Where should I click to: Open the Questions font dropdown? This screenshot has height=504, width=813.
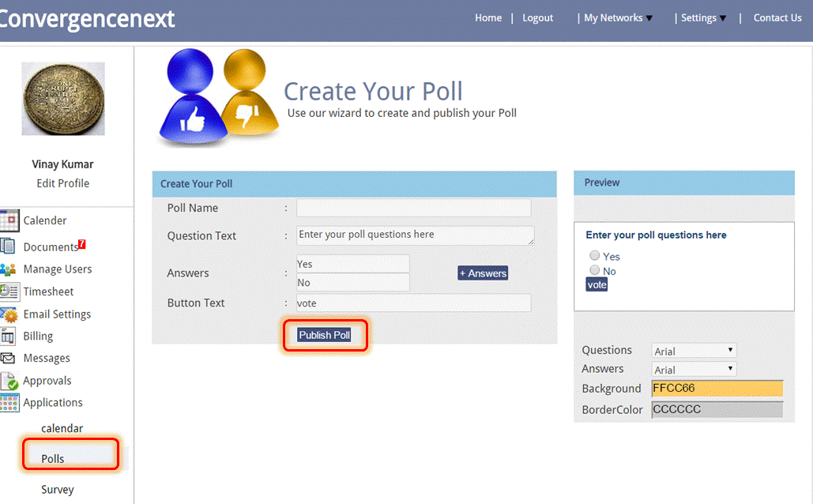click(694, 351)
